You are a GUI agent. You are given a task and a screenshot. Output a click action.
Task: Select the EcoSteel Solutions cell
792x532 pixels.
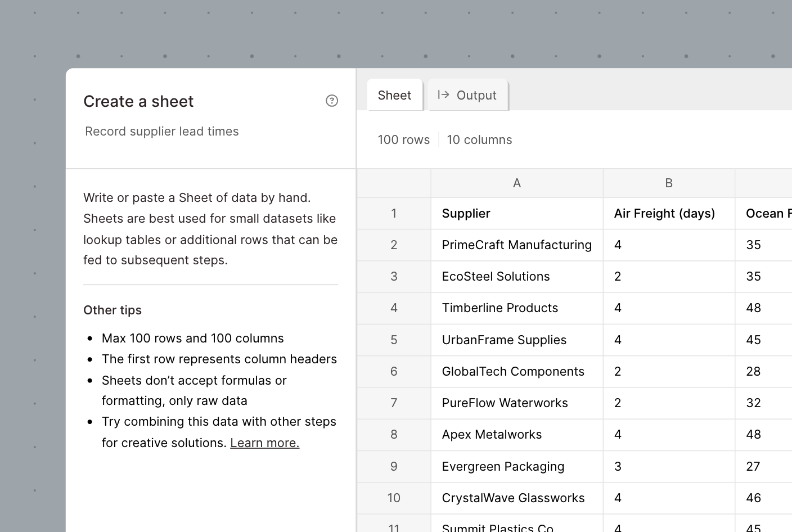coord(516,277)
